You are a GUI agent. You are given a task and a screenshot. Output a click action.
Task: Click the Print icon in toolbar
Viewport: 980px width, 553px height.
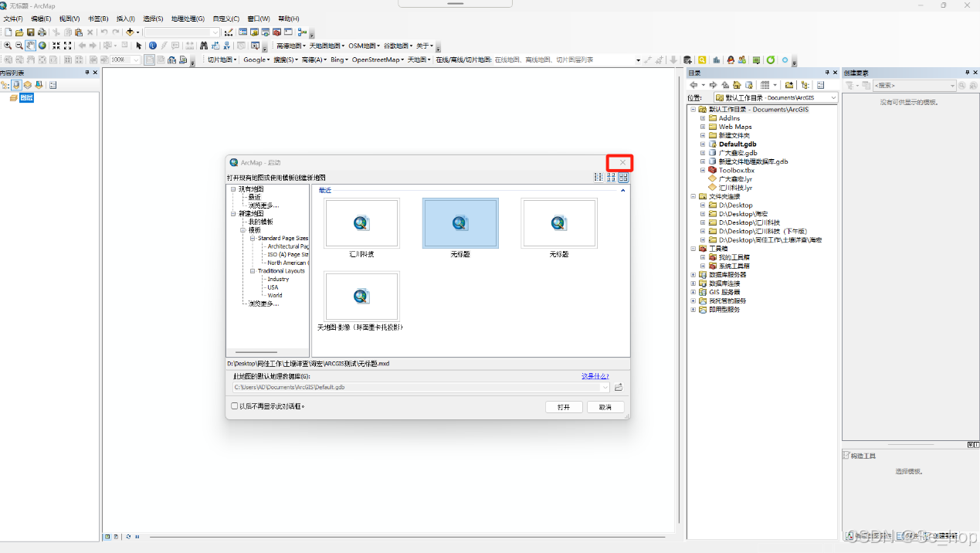42,32
